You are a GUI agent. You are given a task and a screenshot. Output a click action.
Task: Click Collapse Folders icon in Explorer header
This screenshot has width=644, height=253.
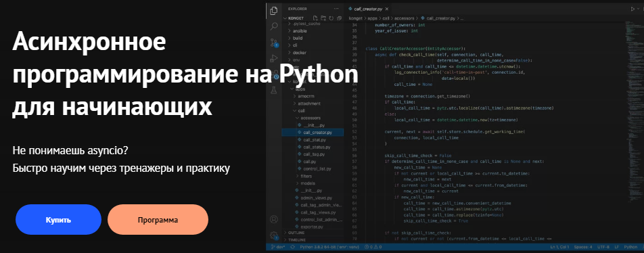[x=339, y=18]
